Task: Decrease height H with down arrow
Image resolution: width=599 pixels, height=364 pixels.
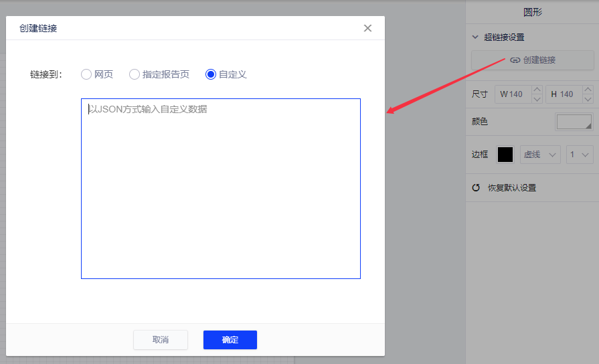Action: click(x=587, y=99)
